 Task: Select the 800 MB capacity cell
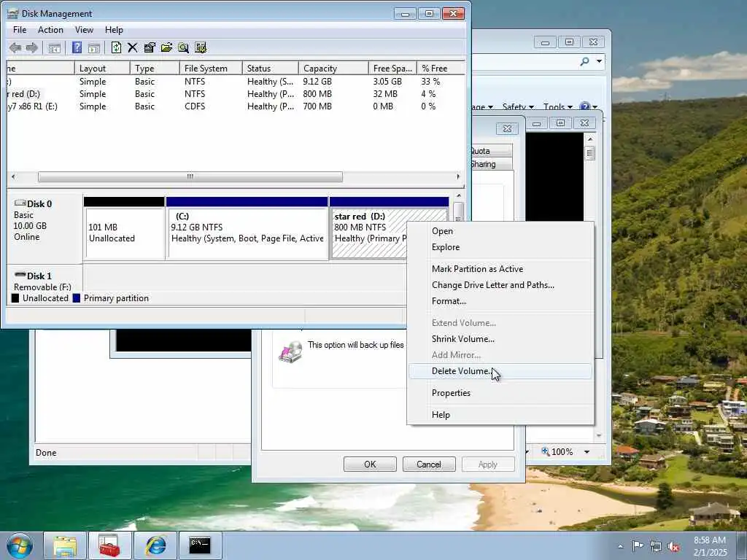coord(317,94)
